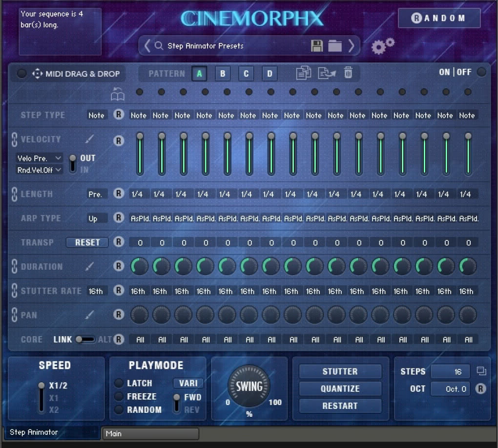Randomize Duration row with R button
Image resolution: width=498 pixels, height=448 pixels.
point(119,266)
